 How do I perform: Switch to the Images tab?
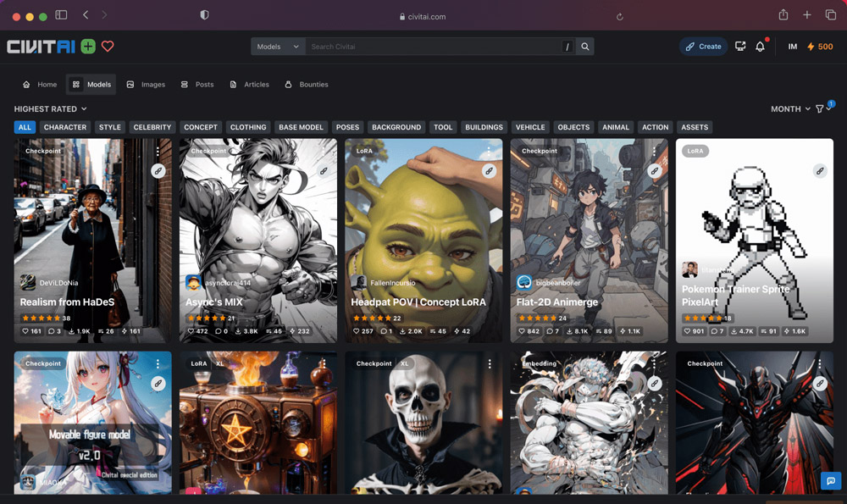click(x=146, y=84)
